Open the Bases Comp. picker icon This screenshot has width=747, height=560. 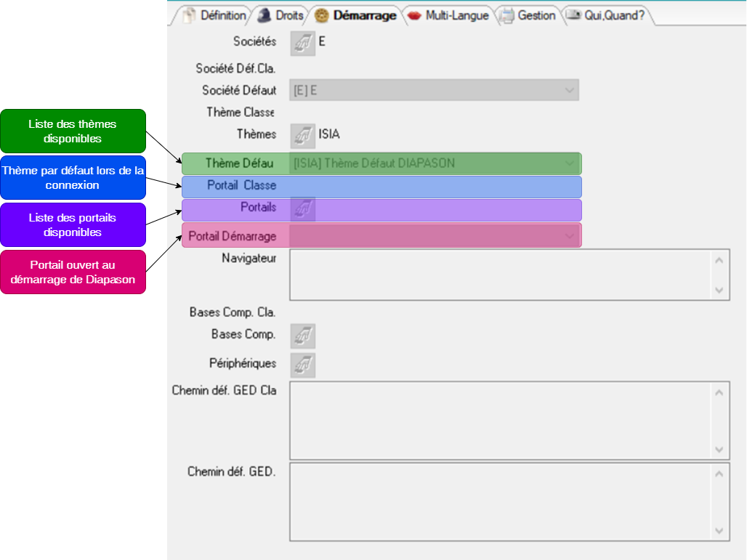pyautogui.click(x=302, y=336)
